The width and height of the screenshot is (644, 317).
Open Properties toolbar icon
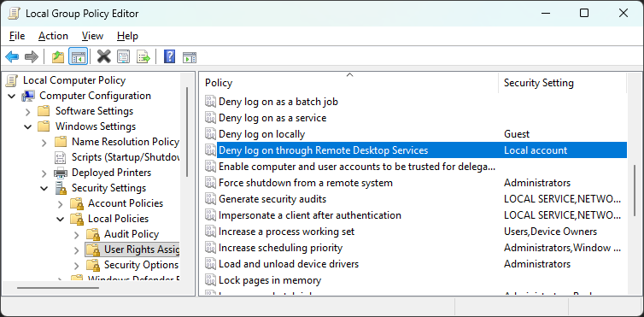coord(124,56)
